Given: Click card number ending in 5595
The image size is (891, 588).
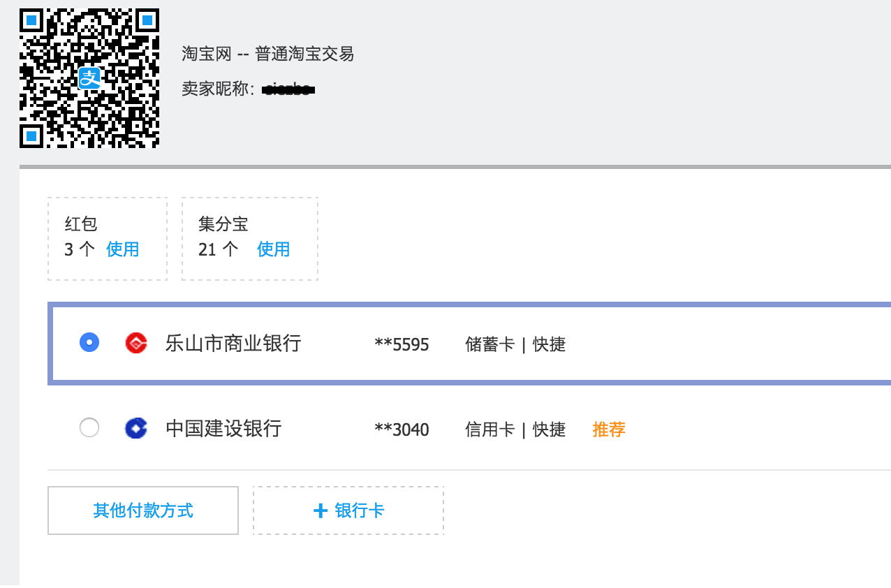Looking at the screenshot, I should [x=402, y=344].
